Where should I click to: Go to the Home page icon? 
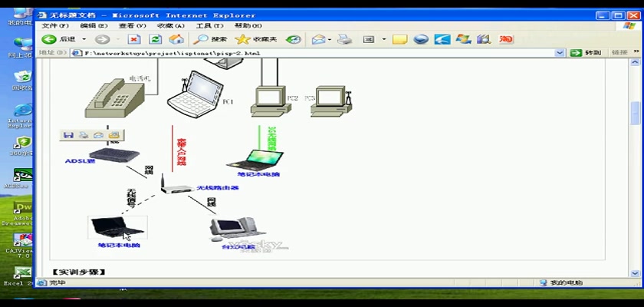(x=176, y=39)
